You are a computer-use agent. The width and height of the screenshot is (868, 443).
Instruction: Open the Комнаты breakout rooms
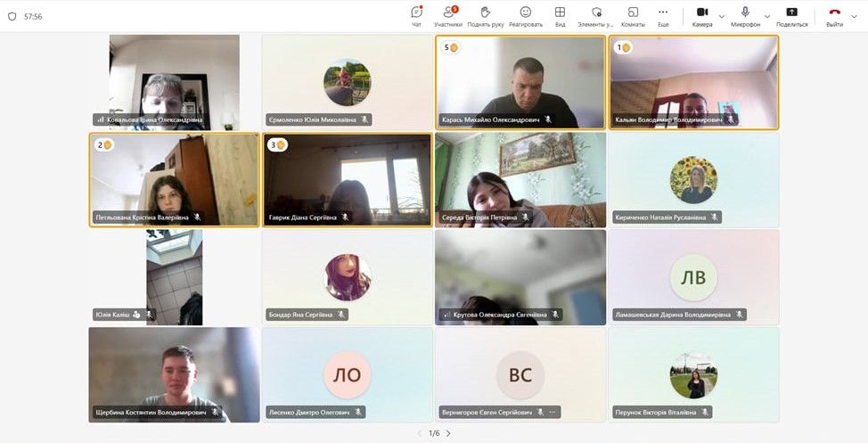pos(633,15)
